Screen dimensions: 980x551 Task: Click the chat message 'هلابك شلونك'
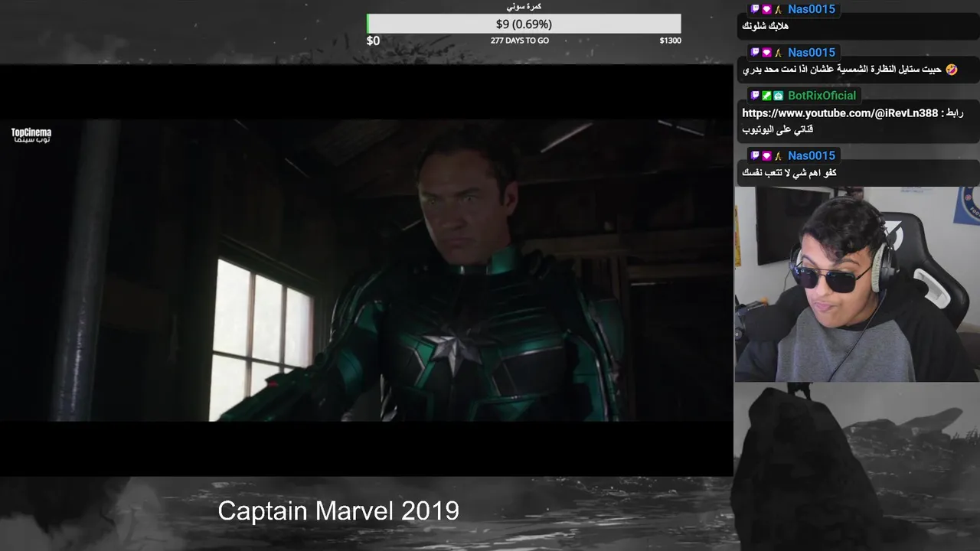click(766, 26)
